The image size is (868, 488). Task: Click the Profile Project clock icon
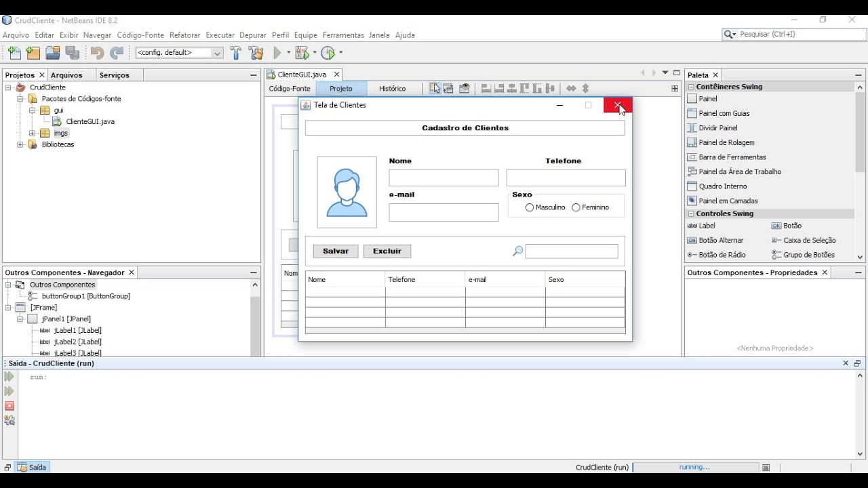point(328,53)
